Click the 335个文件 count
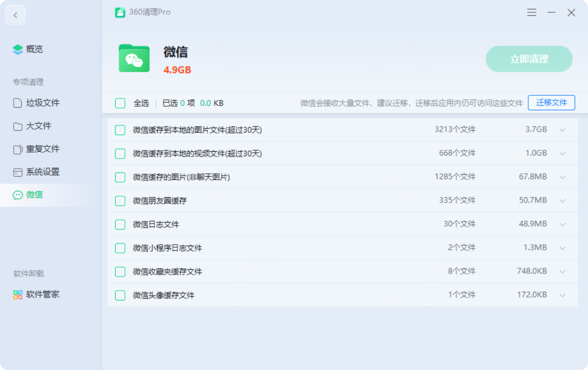 click(x=457, y=200)
